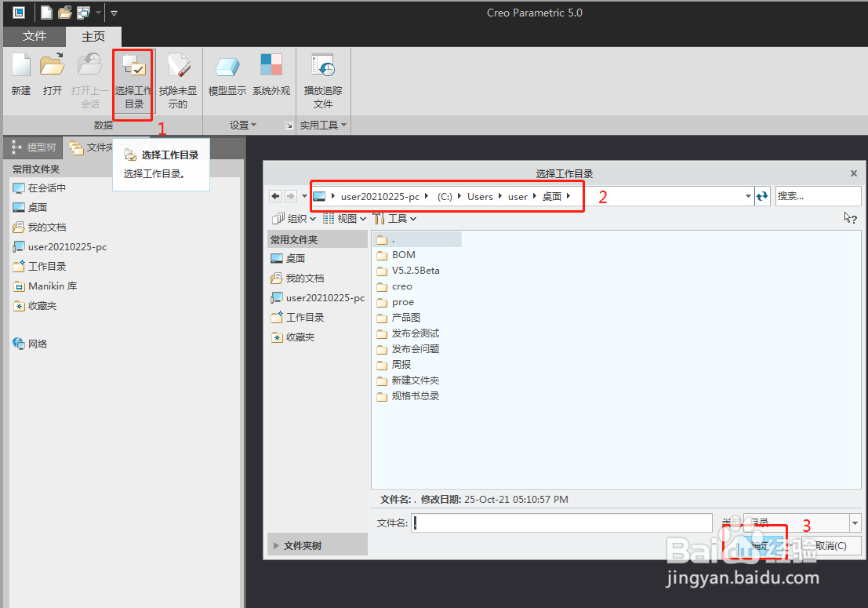This screenshot has height=608, width=868.
Task: Open the 组织 dropdown in dialog toolbar
Action: [x=294, y=218]
